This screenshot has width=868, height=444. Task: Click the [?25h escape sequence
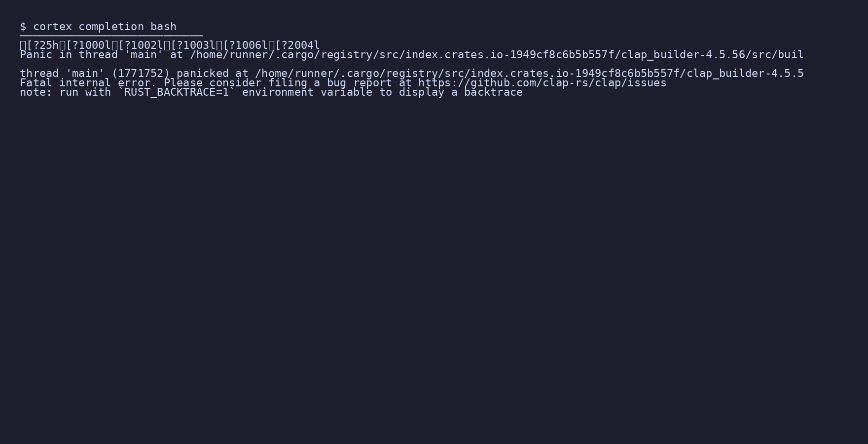[x=39, y=45]
